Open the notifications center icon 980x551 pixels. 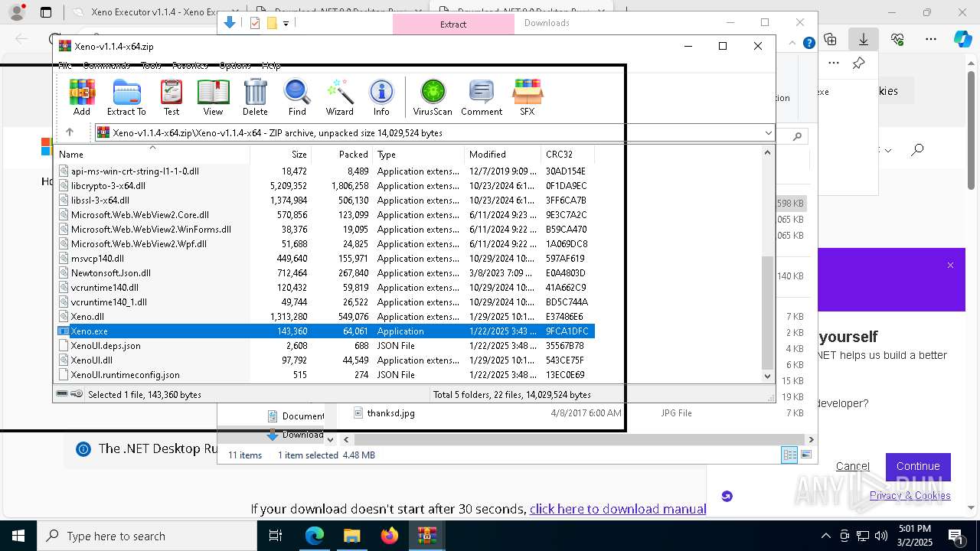click(955, 536)
